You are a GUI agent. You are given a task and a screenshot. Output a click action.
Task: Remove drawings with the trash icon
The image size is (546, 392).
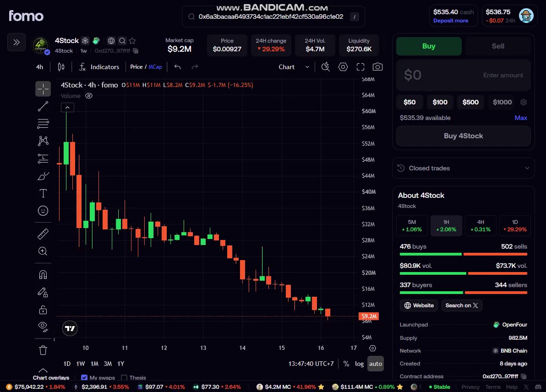[43, 350]
